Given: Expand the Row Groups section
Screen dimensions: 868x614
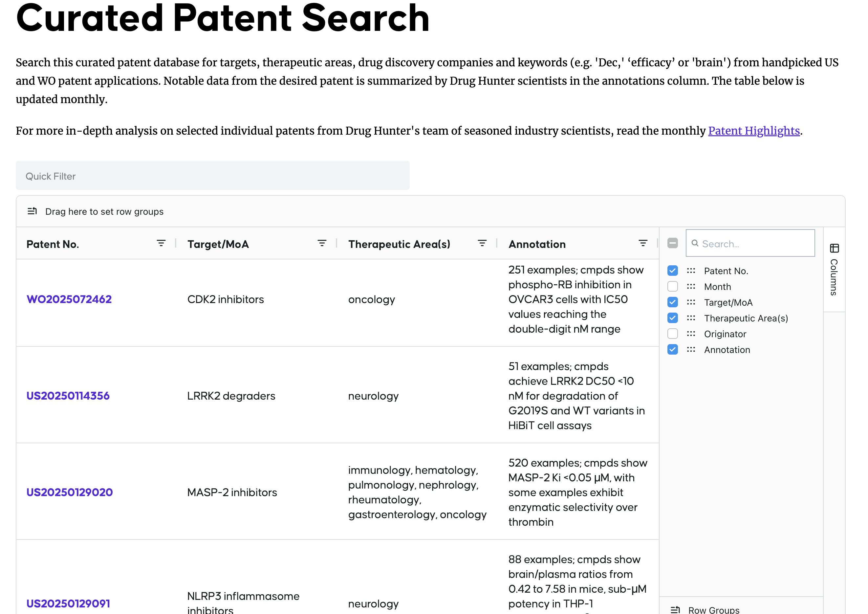Looking at the screenshot, I should pyautogui.click(x=713, y=609).
